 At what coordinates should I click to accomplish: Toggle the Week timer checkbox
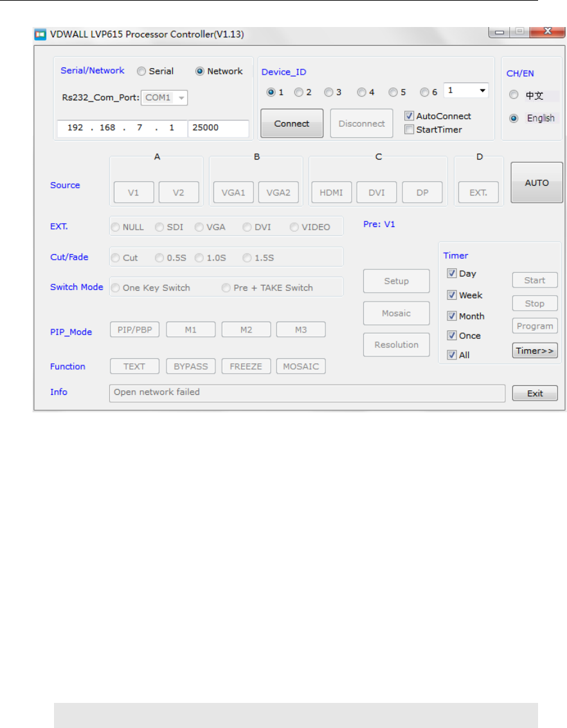[x=452, y=295]
